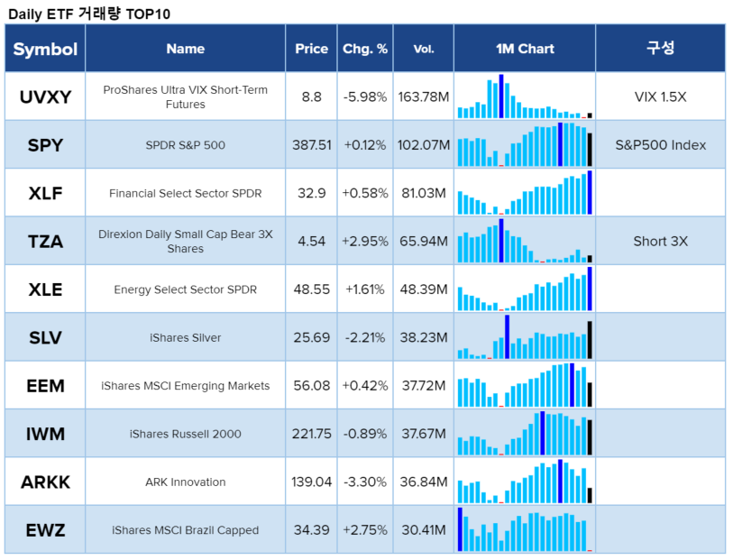
Task: Click the volume 81.03M
Action: (x=424, y=193)
